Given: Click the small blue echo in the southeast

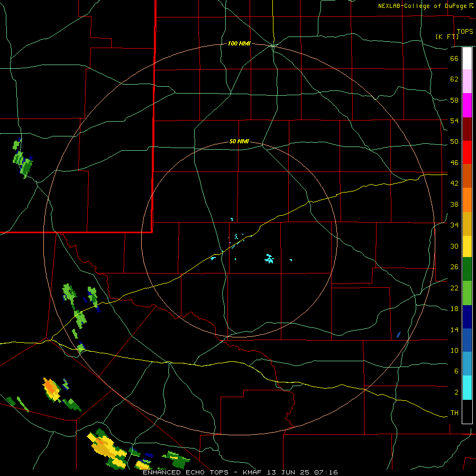Looking at the screenshot, I should click(399, 335).
